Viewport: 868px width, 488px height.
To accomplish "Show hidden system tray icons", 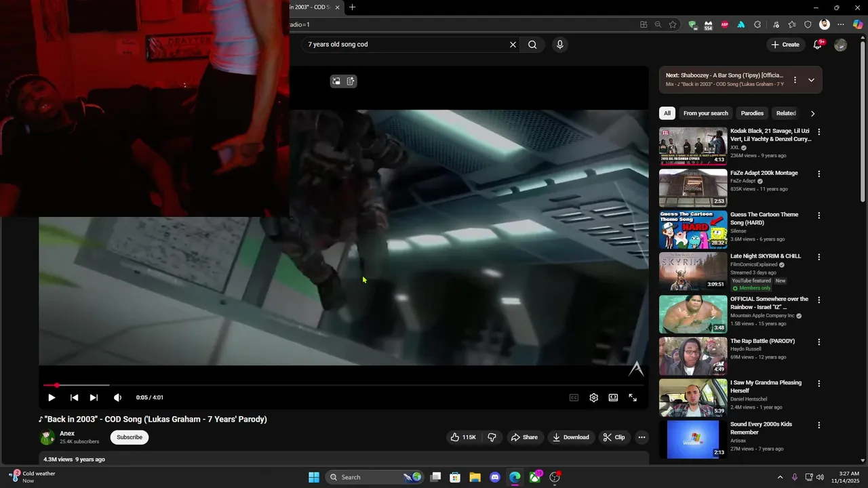I will pos(780,477).
